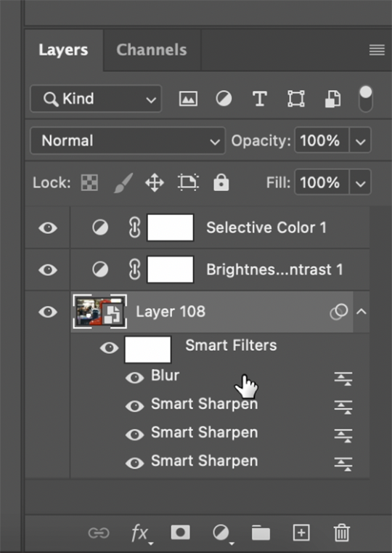Filter for shape layers
The width and height of the screenshot is (392, 553).
pos(296,99)
